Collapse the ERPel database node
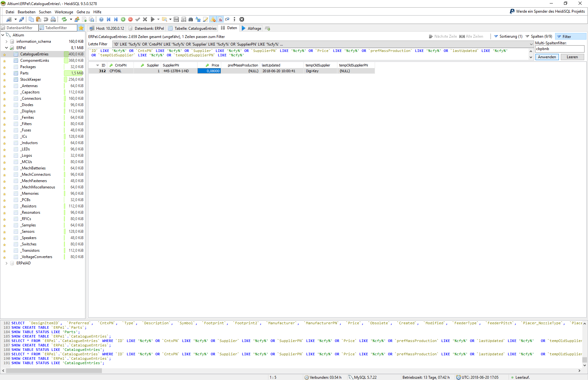 coord(6,47)
